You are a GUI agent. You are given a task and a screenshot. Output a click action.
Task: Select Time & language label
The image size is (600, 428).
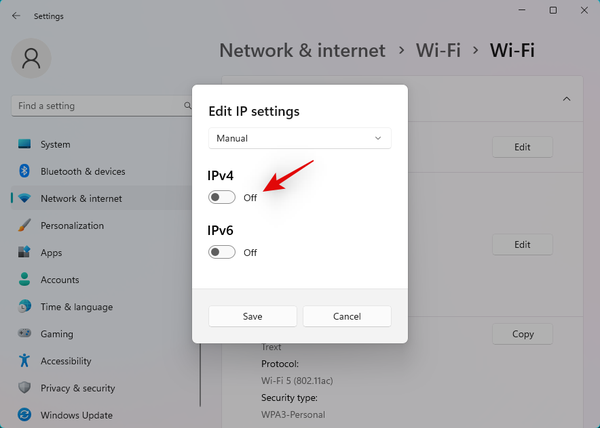(77, 307)
